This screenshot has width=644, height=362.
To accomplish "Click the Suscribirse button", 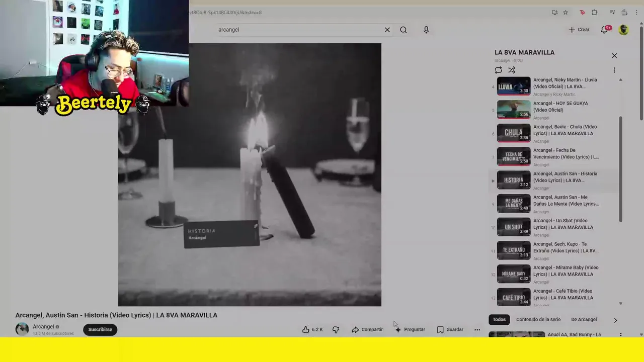I will tap(100, 330).
